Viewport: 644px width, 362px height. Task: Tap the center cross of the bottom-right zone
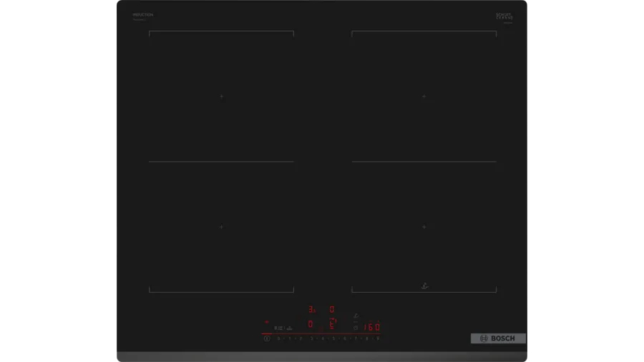coord(424,227)
